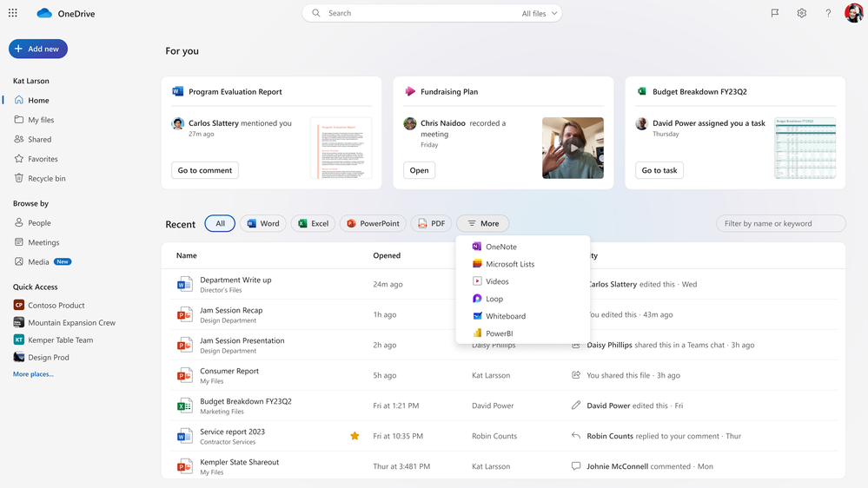Expand the All files search scope dropdown
The width and height of the screenshot is (868, 488).
coord(540,13)
